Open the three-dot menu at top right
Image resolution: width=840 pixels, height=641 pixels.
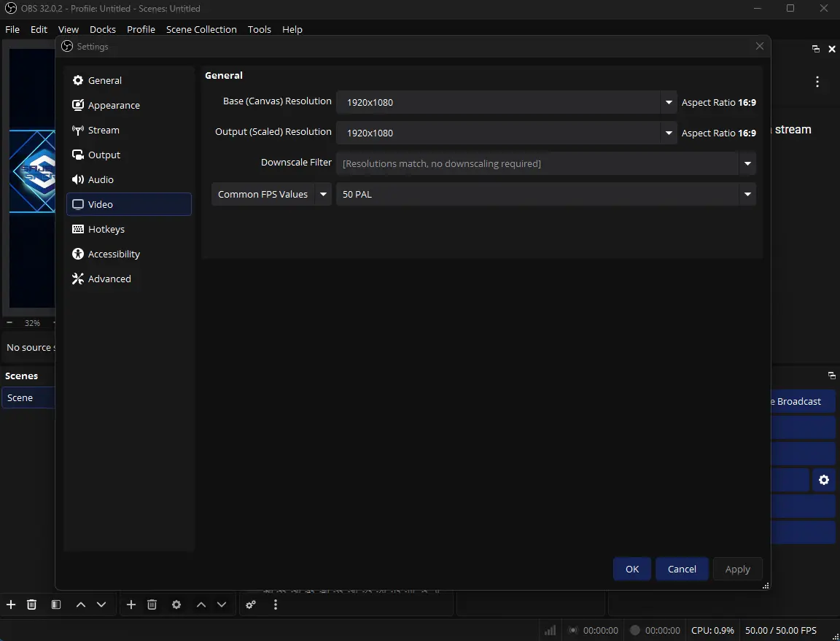point(817,82)
